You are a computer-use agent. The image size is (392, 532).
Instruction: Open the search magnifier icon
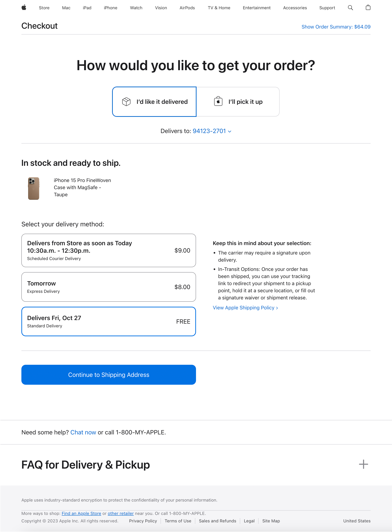click(350, 8)
